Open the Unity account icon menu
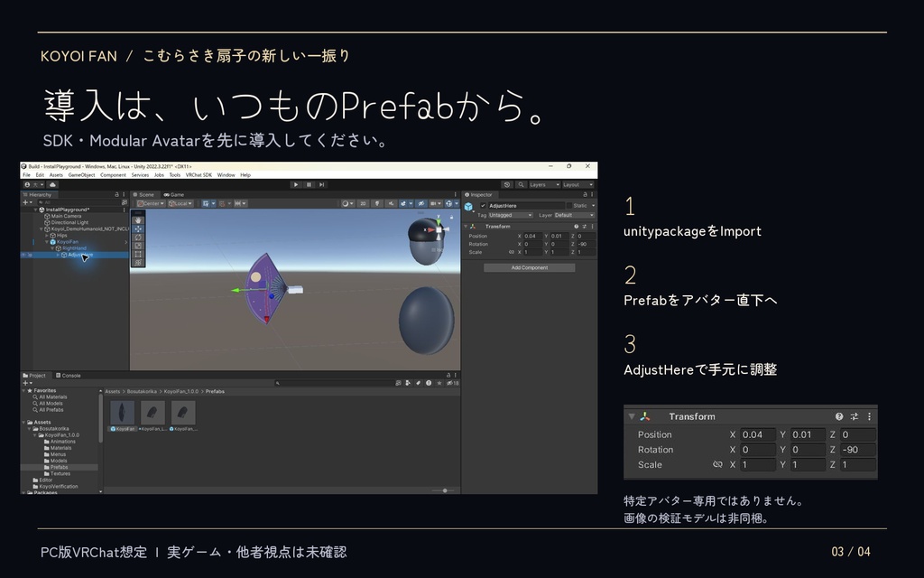This screenshot has height=578, width=924. point(33,184)
